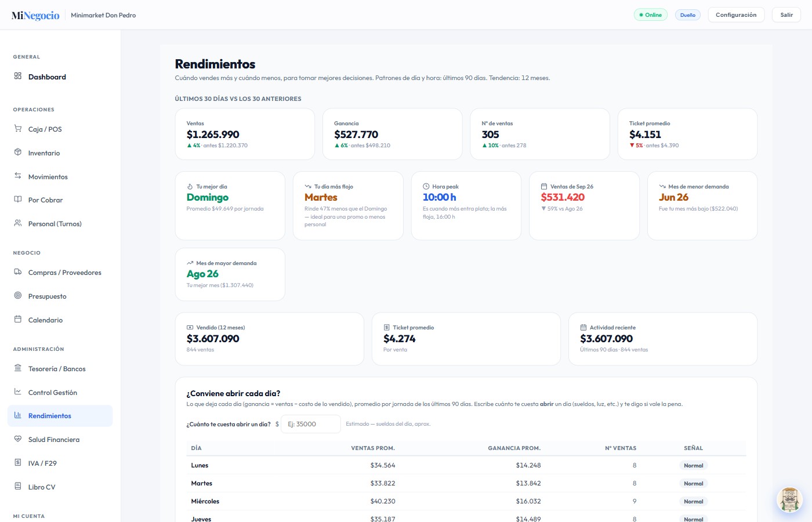
Task: Click the calendar icon on Ventas de Sep 26
Action: (544, 187)
